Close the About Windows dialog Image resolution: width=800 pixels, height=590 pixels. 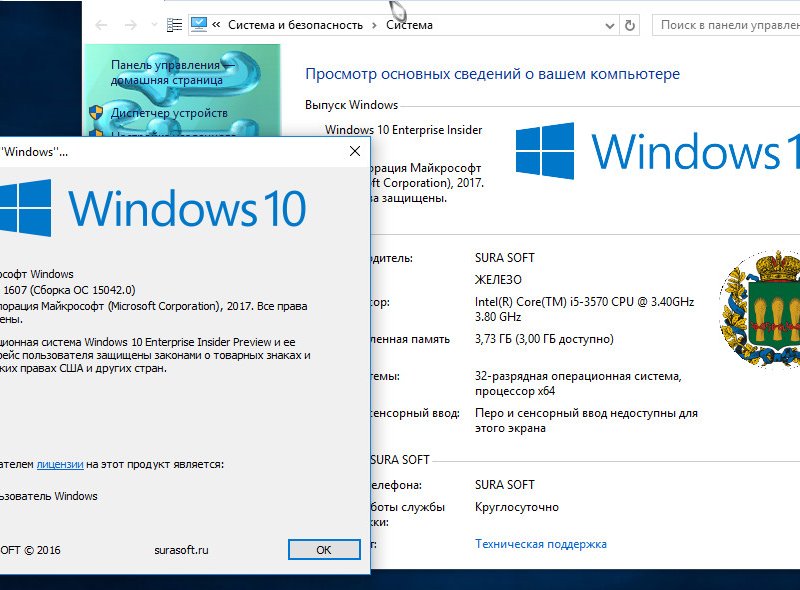coord(355,151)
